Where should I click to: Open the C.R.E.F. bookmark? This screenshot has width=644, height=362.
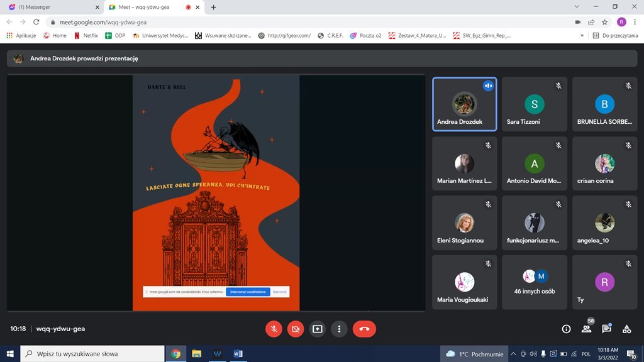pos(330,36)
